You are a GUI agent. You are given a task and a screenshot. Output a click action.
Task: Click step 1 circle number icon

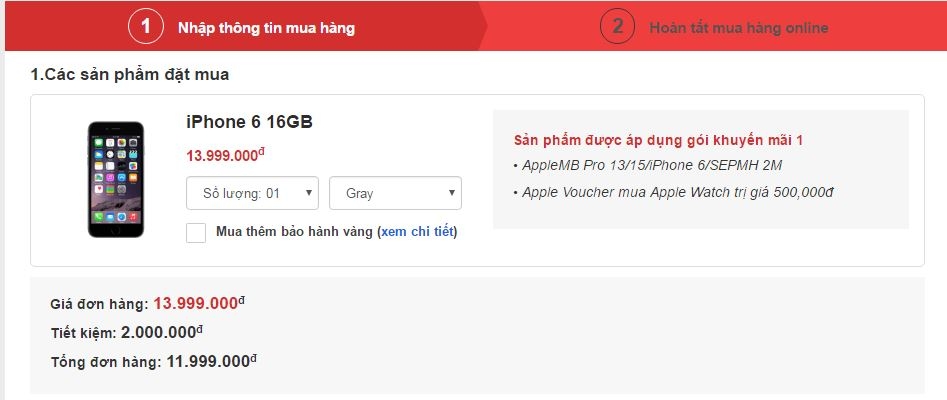click(x=146, y=27)
